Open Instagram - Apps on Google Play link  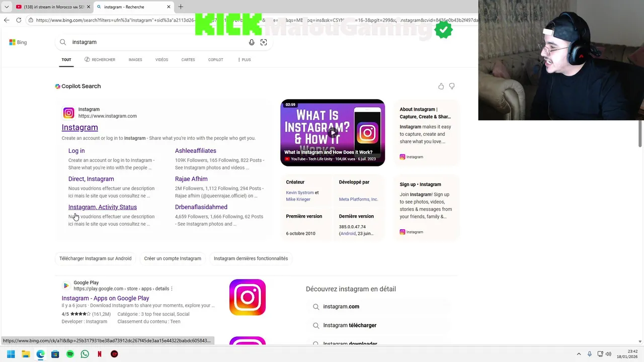click(105, 299)
